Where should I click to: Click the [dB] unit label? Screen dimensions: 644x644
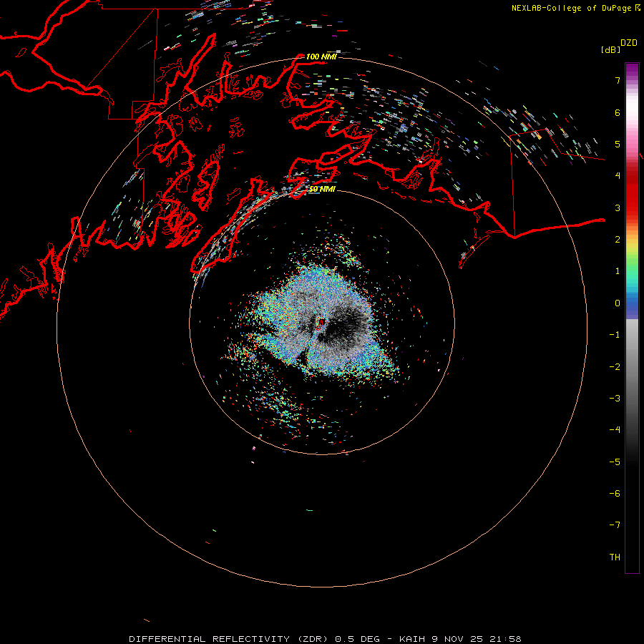click(x=611, y=49)
